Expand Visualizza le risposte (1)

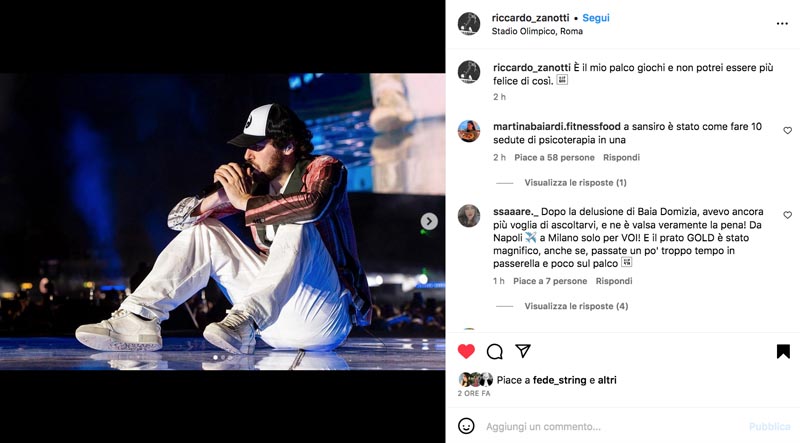575,183
